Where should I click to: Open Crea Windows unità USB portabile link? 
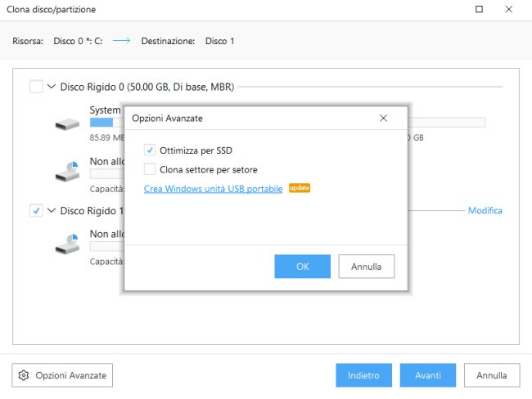pos(213,189)
